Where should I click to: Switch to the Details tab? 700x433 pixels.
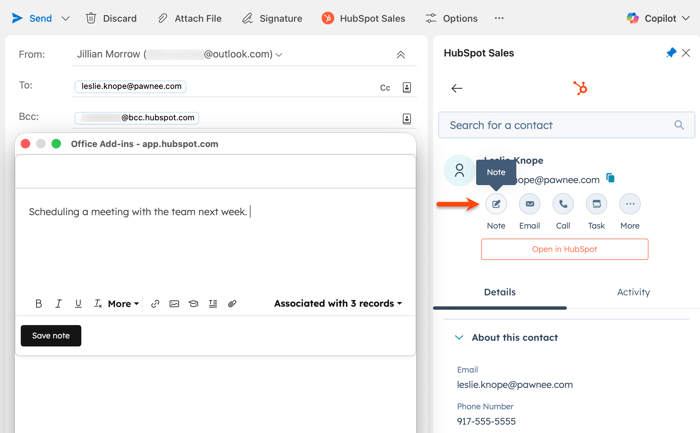pos(500,292)
